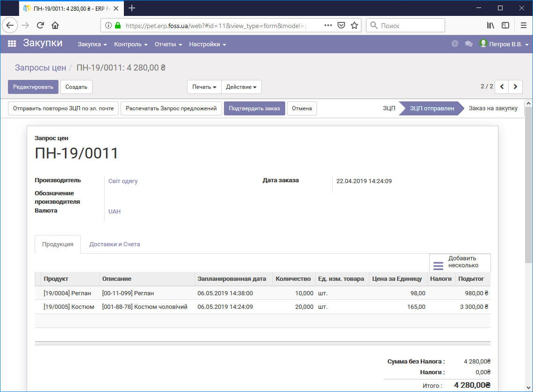Open page actions three-dots menu

point(328,26)
